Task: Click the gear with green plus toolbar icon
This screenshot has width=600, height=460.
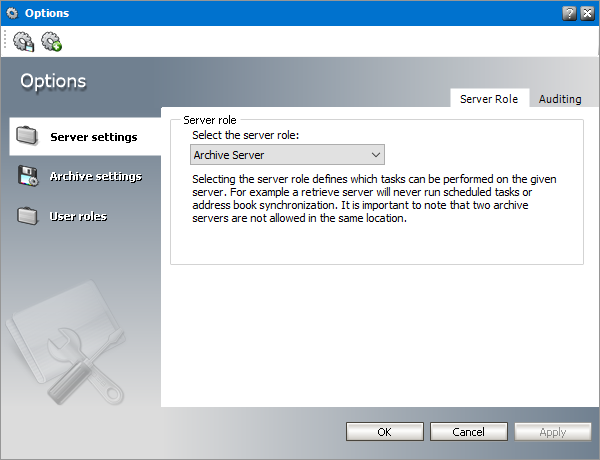Action: (x=52, y=41)
